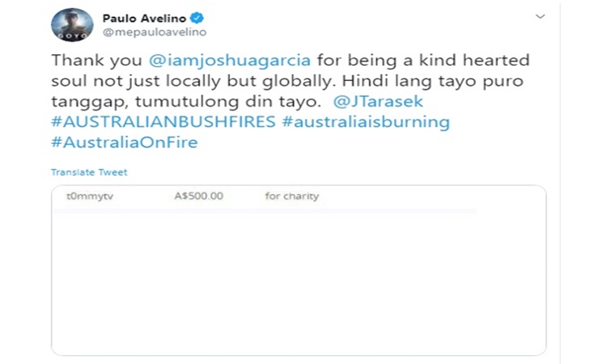Click the "for charity" note in the image
The height and width of the screenshot is (364, 607).
(291, 197)
